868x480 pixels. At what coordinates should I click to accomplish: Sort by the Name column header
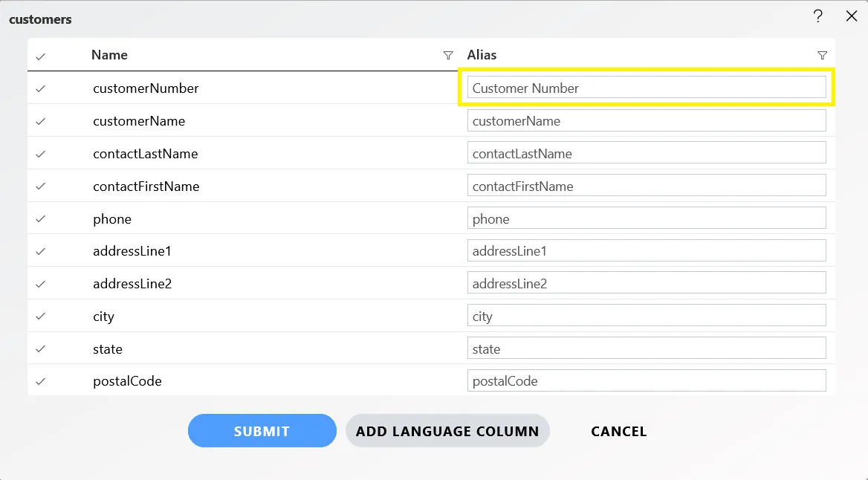click(x=109, y=55)
